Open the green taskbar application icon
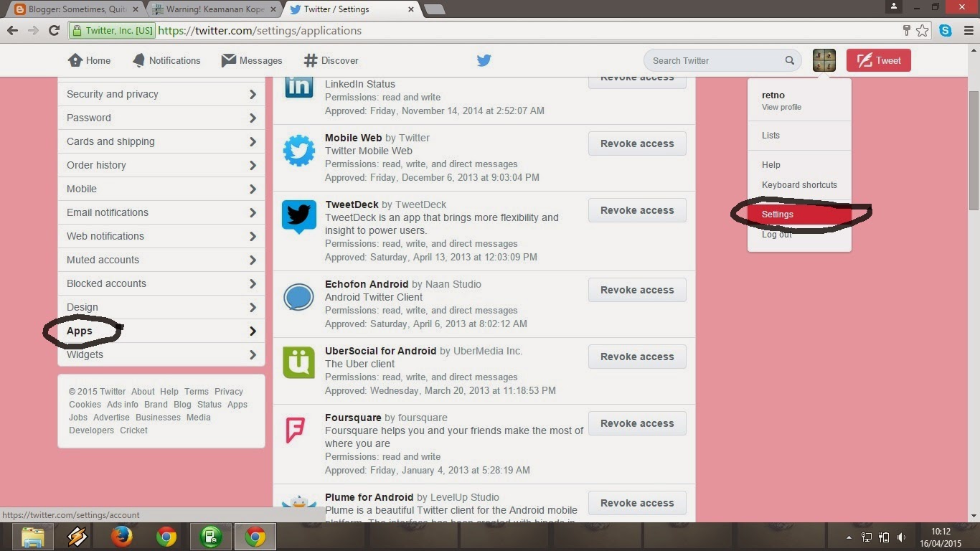The width and height of the screenshot is (980, 551). click(x=211, y=537)
